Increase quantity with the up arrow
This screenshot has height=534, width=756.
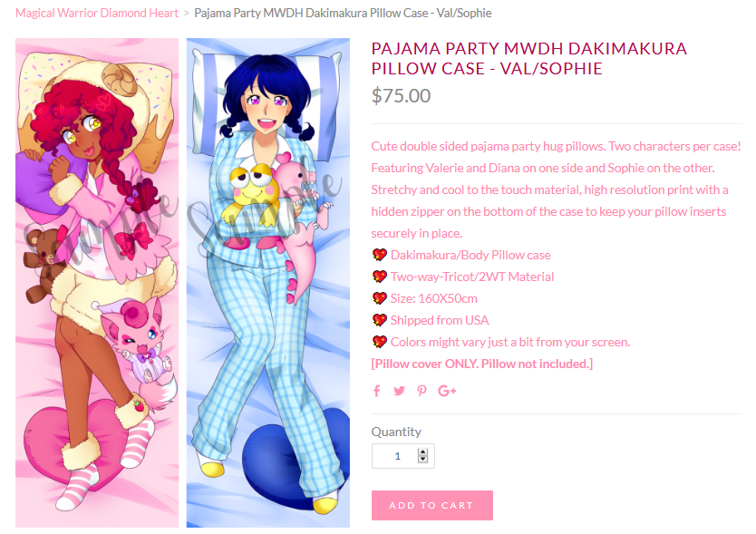pos(422,452)
